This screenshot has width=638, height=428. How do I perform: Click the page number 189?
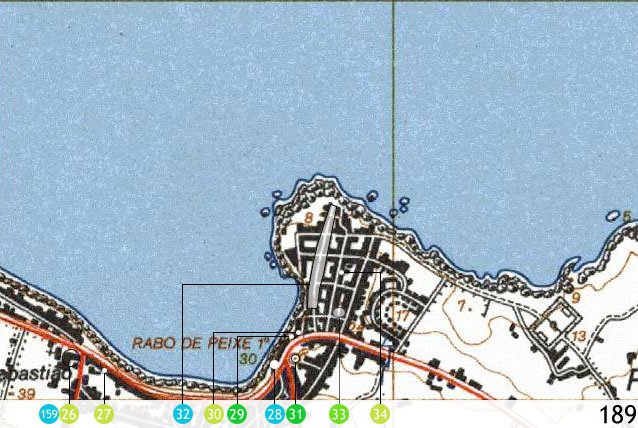618,414
